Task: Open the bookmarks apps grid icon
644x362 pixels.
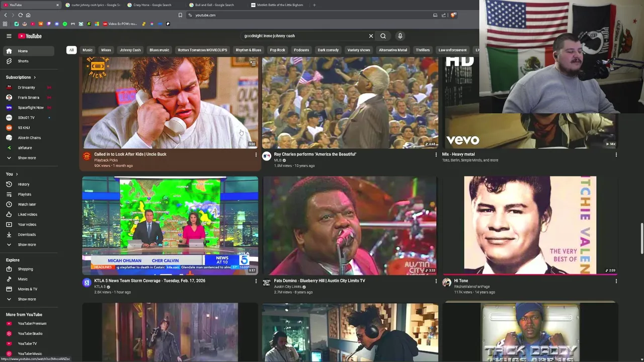Action: tap(5, 24)
